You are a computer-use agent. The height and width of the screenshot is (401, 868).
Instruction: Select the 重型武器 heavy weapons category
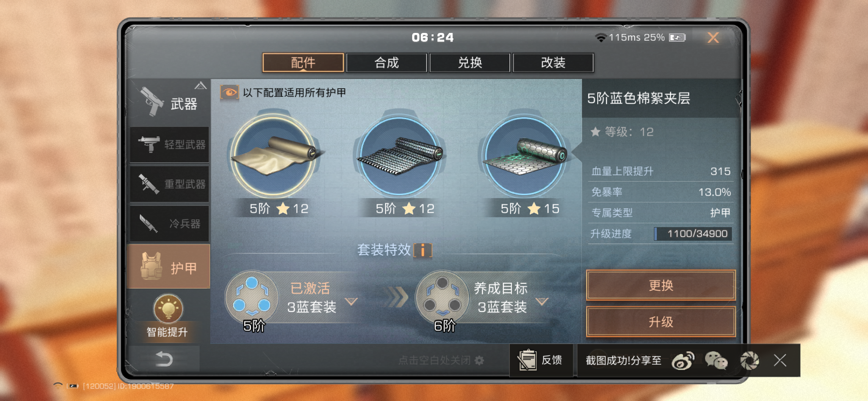[x=169, y=184]
